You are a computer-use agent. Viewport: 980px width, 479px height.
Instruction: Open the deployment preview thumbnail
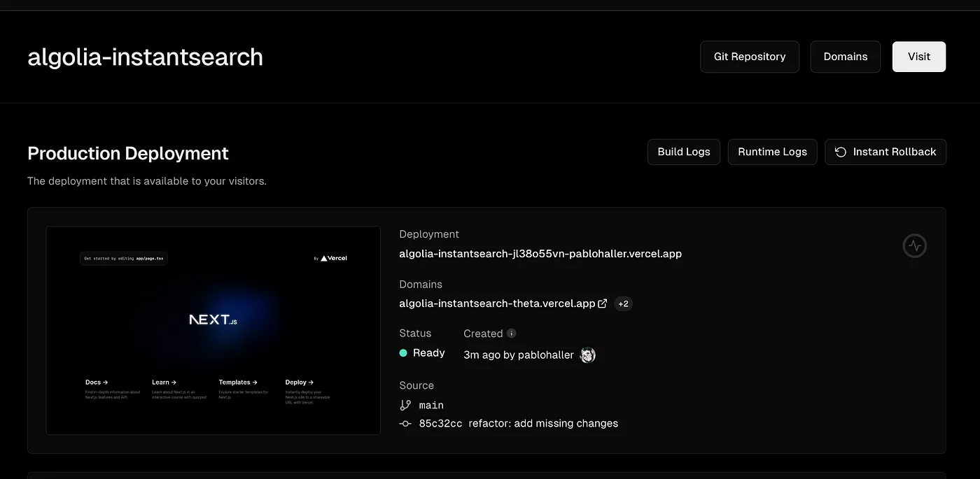click(213, 330)
